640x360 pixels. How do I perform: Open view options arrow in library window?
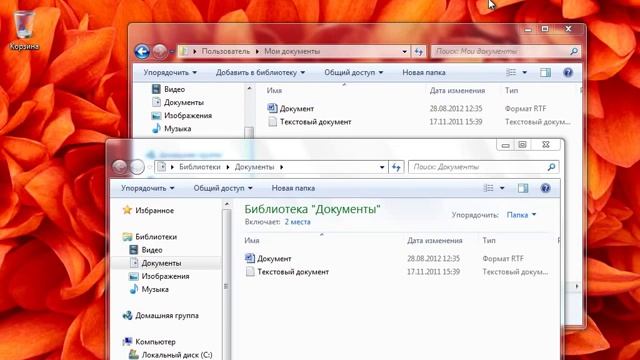pyautogui.click(x=502, y=188)
